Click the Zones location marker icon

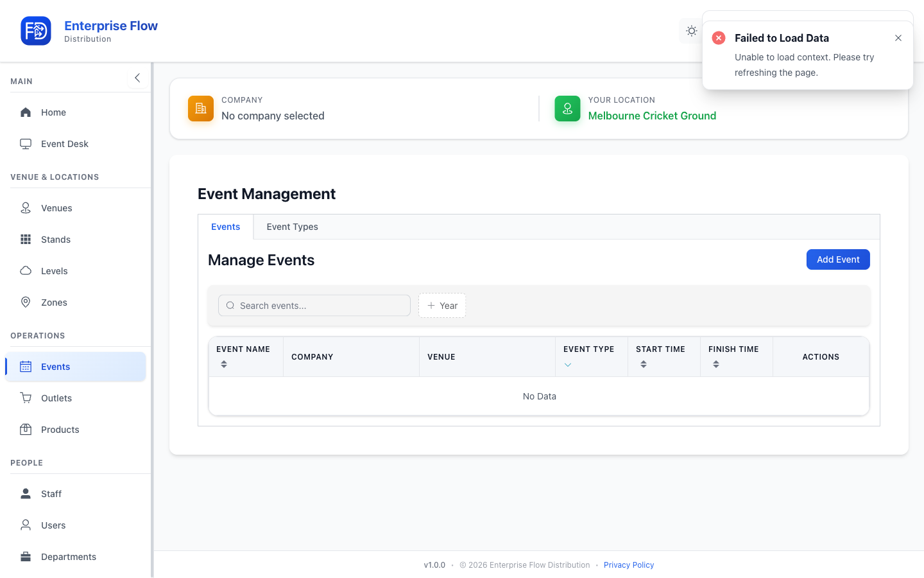(26, 302)
